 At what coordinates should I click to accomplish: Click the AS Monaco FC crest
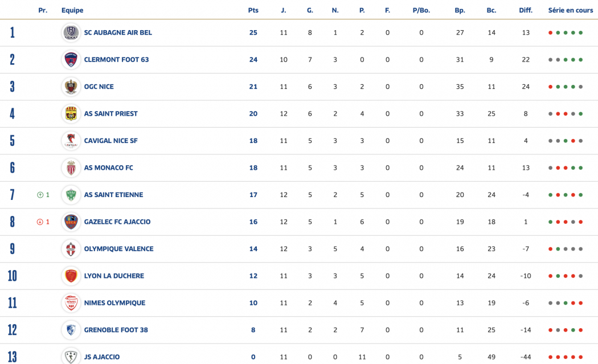(x=71, y=167)
